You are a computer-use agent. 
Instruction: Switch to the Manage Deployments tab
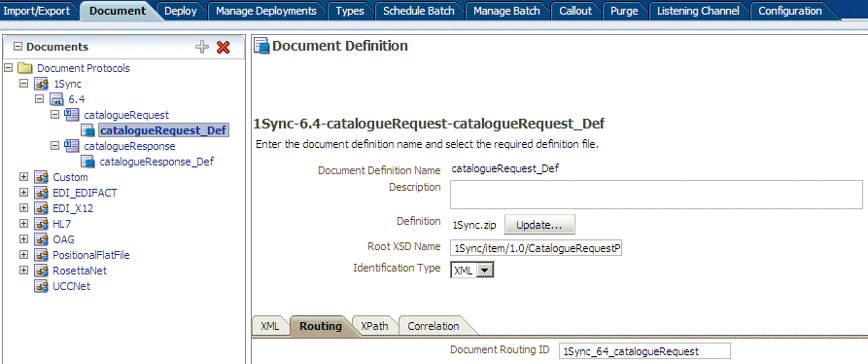pyautogui.click(x=266, y=11)
